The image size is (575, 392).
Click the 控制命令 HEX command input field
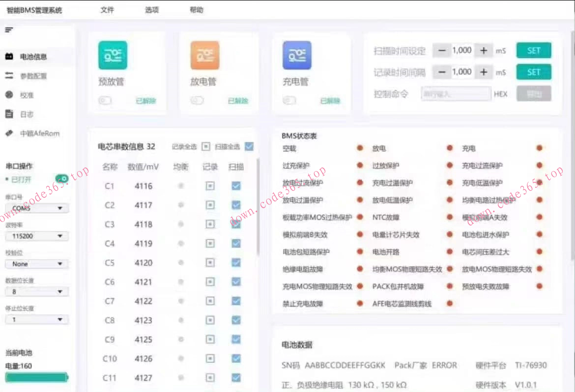point(455,93)
